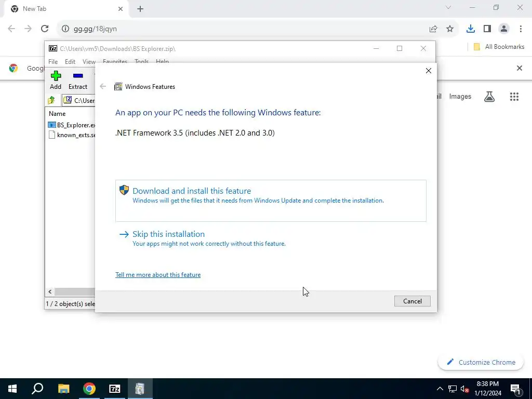Open volume tray icon
The height and width of the screenshot is (399, 532).
click(x=465, y=389)
